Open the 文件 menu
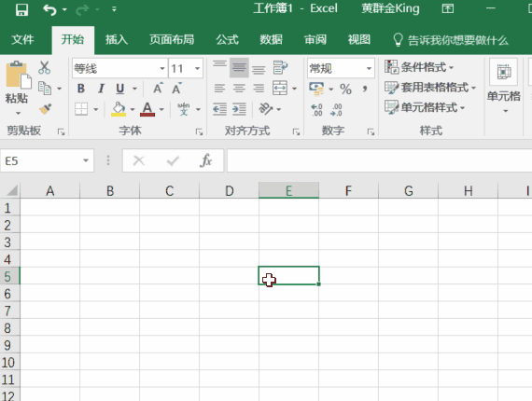Screen dimensions: 532x401 22,40
